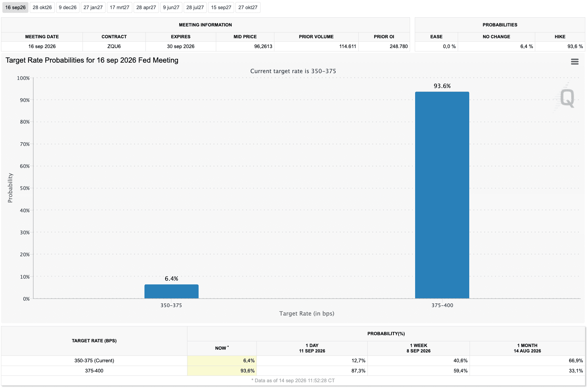Select the 16 sep26 meeting tab
Viewport: 588px width, 388px height.
pyautogui.click(x=15, y=7)
